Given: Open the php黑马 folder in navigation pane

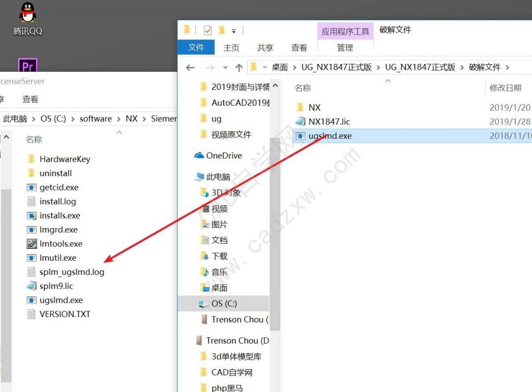Looking at the screenshot, I should (221, 388).
